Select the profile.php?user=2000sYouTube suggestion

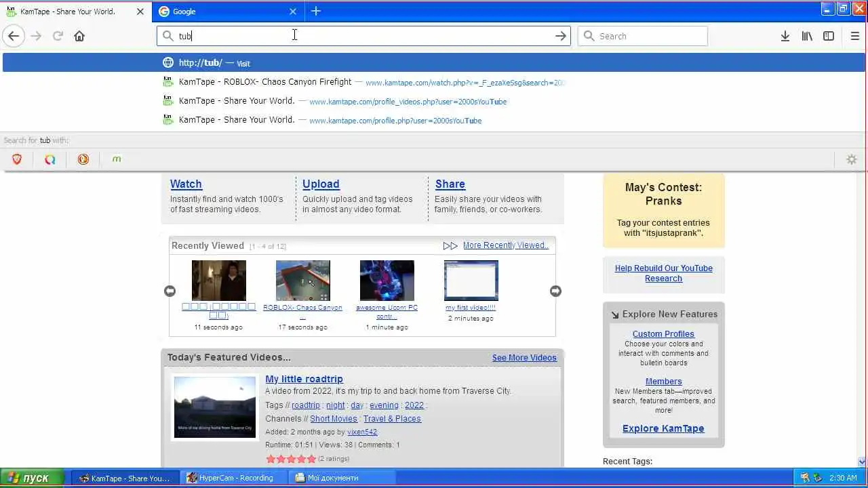click(x=434, y=120)
